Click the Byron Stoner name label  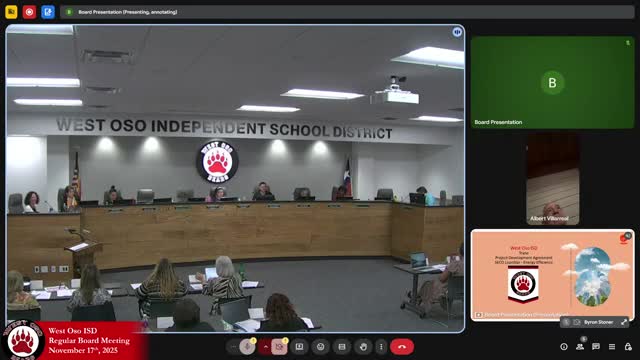tap(598, 322)
